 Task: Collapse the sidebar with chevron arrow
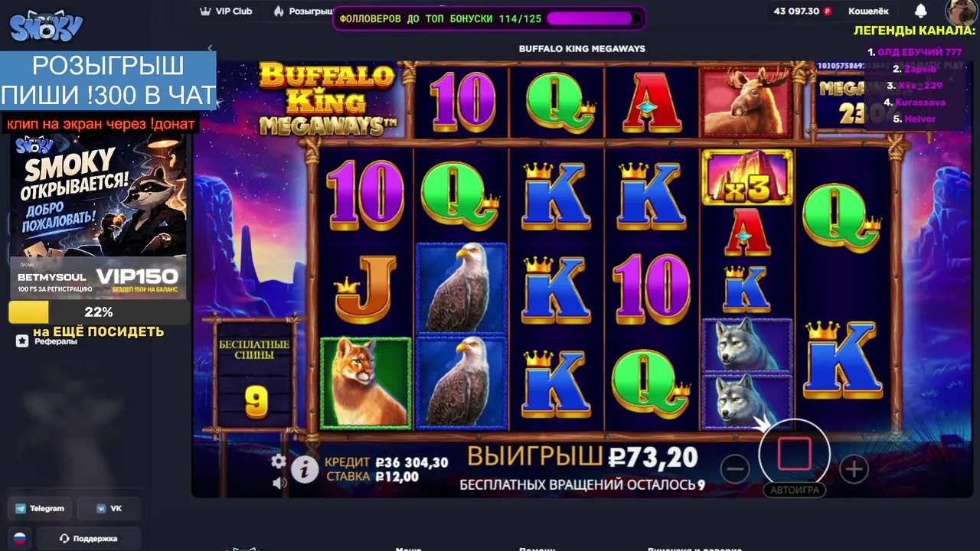tap(211, 48)
